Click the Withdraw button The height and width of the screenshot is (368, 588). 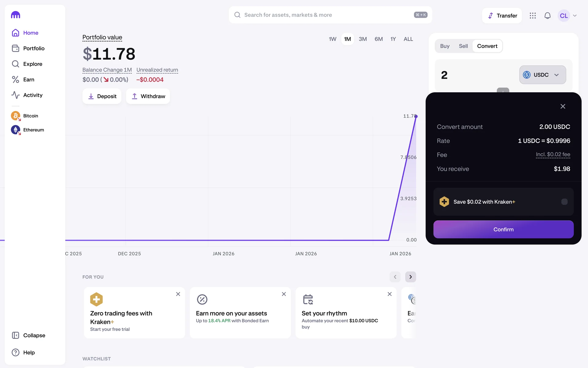coord(148,96)
